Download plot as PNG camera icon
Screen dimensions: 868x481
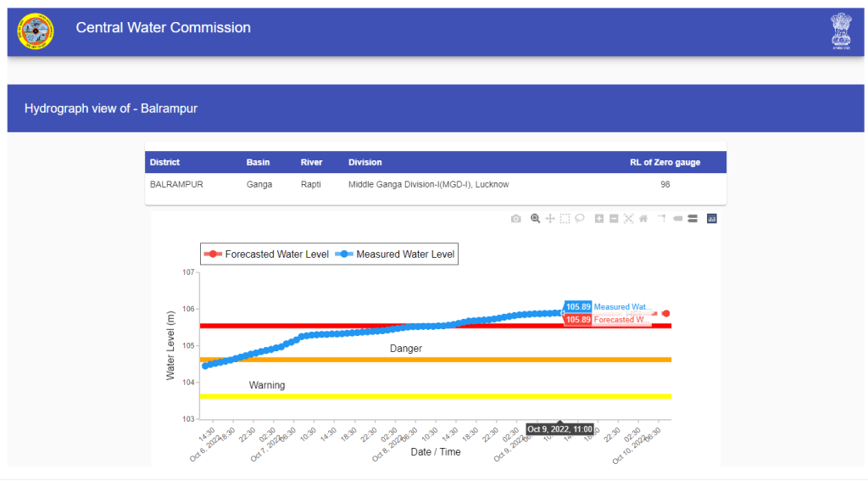coord(516,219)
